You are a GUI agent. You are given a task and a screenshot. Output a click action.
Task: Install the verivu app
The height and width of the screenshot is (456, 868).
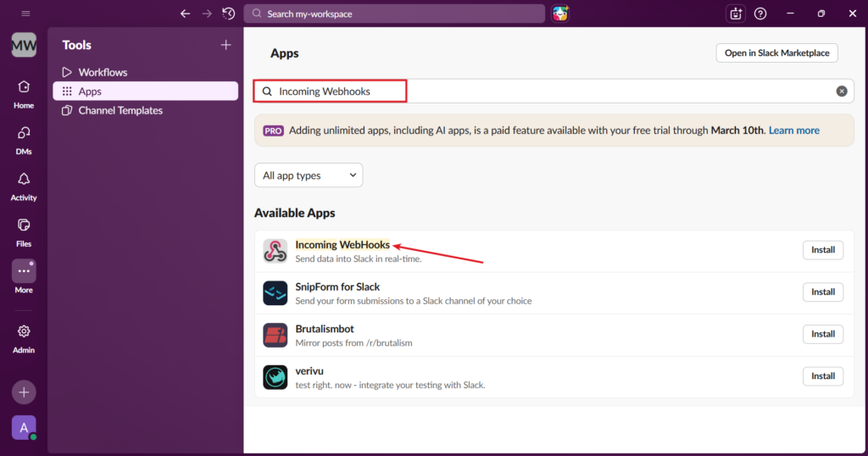coord(822,376)
